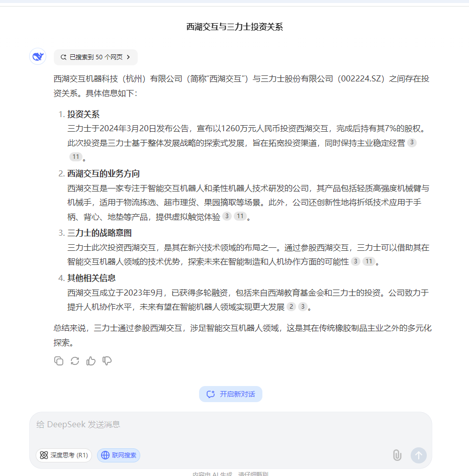469x476 pixels.
Task: Click the summary paragraph starting 总结来说
Action: click(x=242, y=335)
